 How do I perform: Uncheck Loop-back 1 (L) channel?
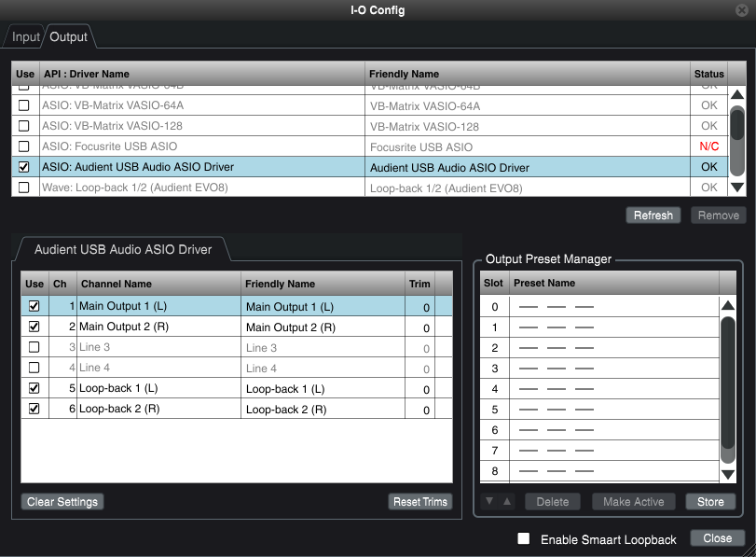coord(34,388)
